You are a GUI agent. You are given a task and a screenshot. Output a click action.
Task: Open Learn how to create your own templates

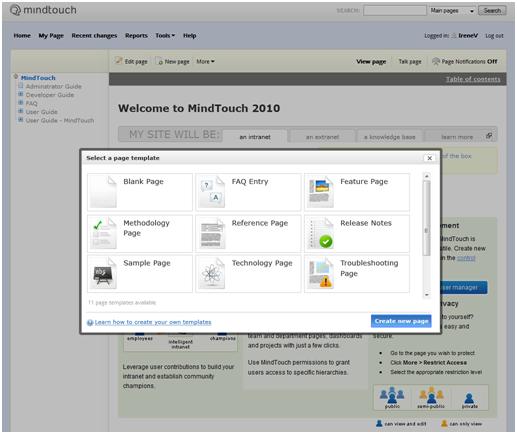pyautogui.click(x=153, y=322)
